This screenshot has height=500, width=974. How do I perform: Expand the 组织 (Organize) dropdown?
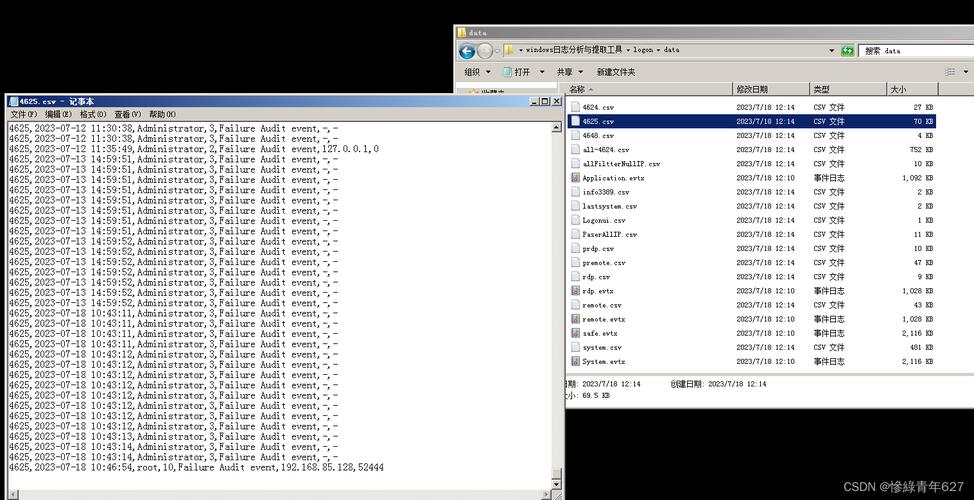[477, 72]
